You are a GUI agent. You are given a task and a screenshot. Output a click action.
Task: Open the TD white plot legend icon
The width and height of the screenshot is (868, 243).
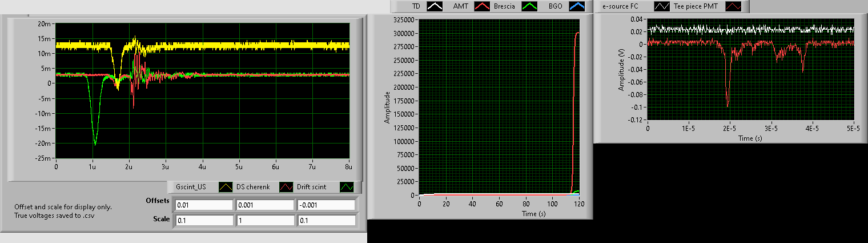(436, 6)
